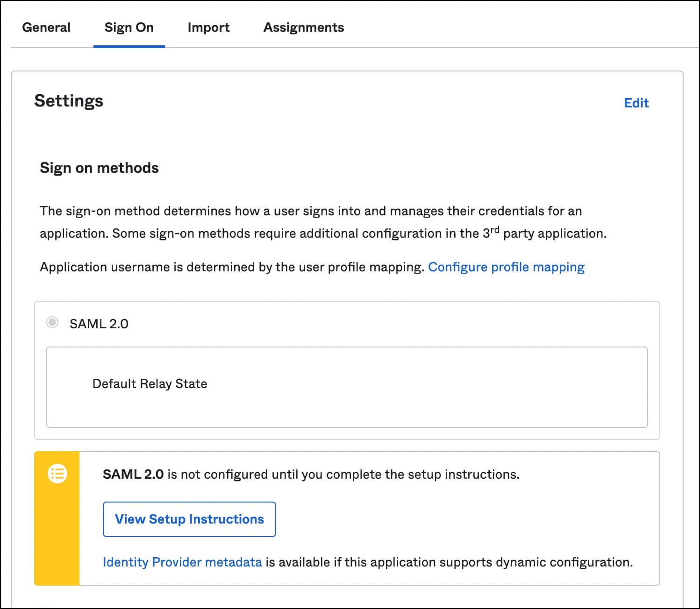The width and height of the screenshot is (700, 609).
Task: Select the SAML 2.0 radio button
Action: 52,323
